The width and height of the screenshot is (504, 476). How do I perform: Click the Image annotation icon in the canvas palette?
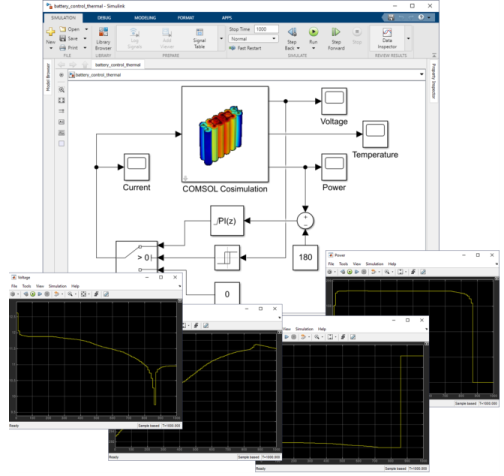click(x=61, y=133)
